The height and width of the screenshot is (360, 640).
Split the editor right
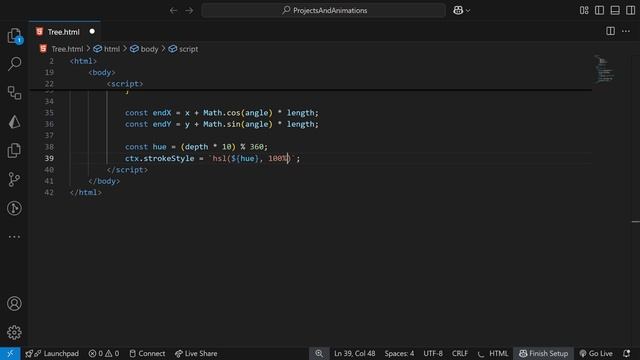[610, 31]
